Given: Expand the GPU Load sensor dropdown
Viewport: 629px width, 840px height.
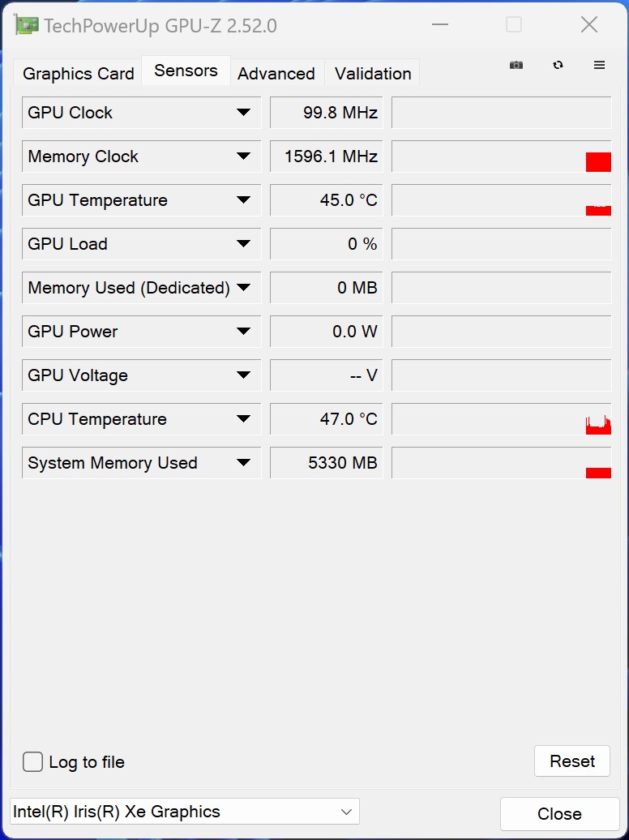Looking at the screenshot, I should click(243, 244).
